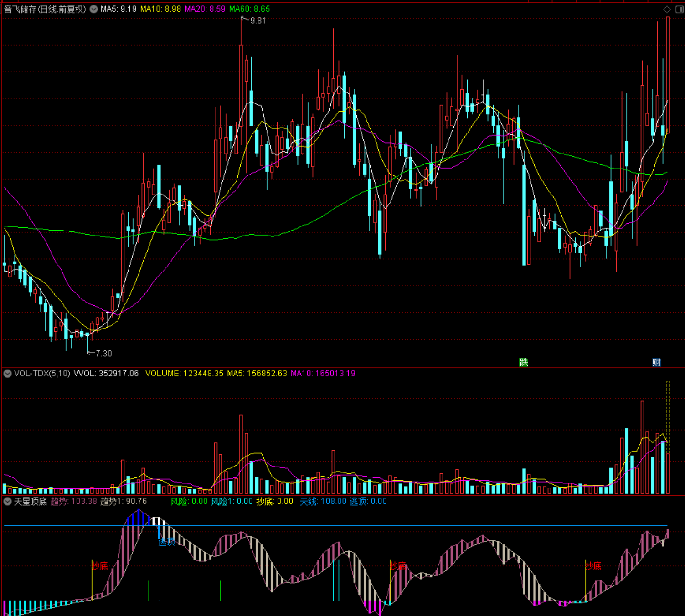Click the diamond icon at chart top-right

[x=667, y=9]
